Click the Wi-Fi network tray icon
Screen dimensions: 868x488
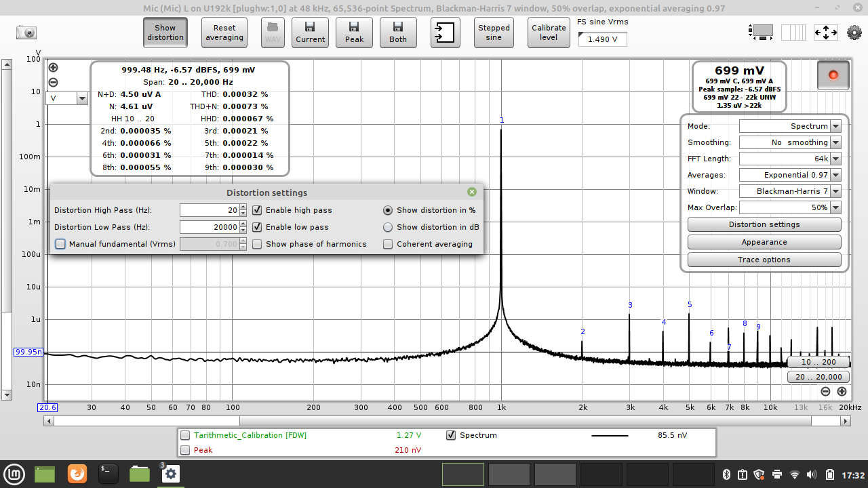tap(794, 474)
